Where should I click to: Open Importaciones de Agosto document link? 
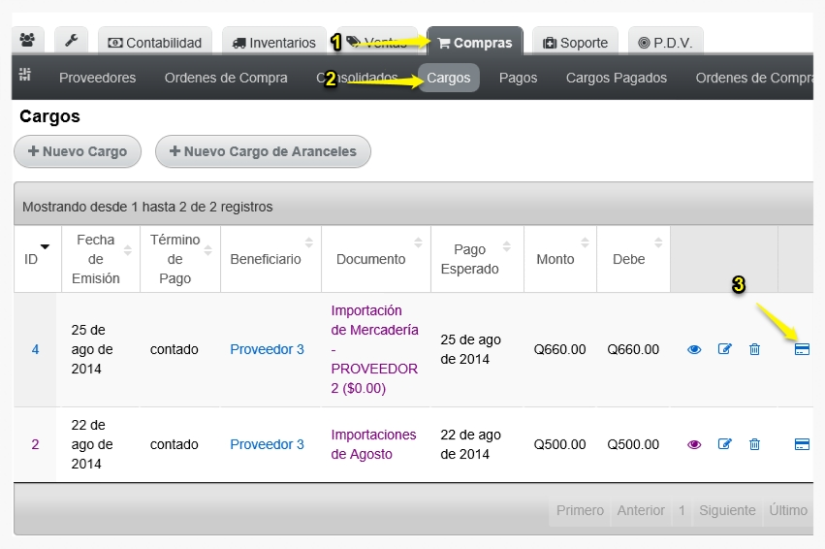[373, 444]
